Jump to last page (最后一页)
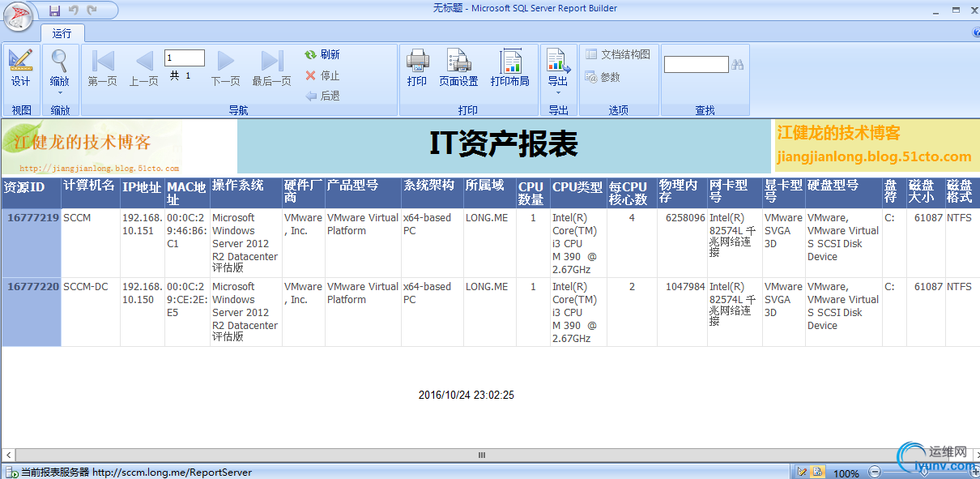Image resolution: width=980 pixels, height=479 pixels. [x=271, y=68]
